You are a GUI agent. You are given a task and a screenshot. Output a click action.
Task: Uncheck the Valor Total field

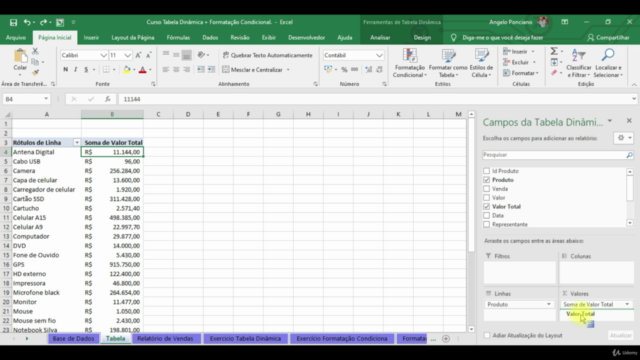(486, 207)
